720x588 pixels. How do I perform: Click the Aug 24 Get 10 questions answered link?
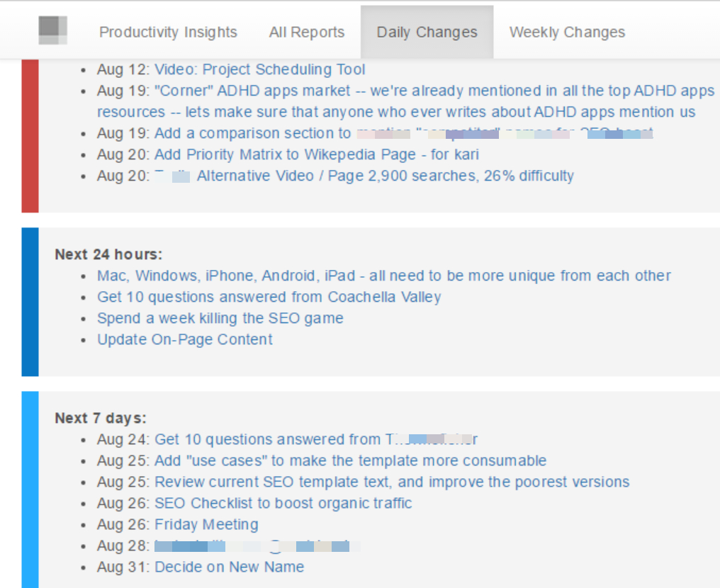(315, 440)
